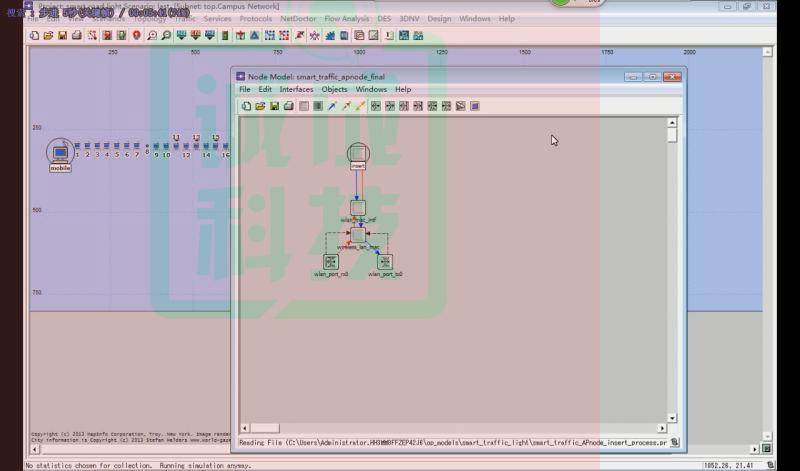800x471 pixels.
Task: Open the Protocols menu
Action: 256,19
